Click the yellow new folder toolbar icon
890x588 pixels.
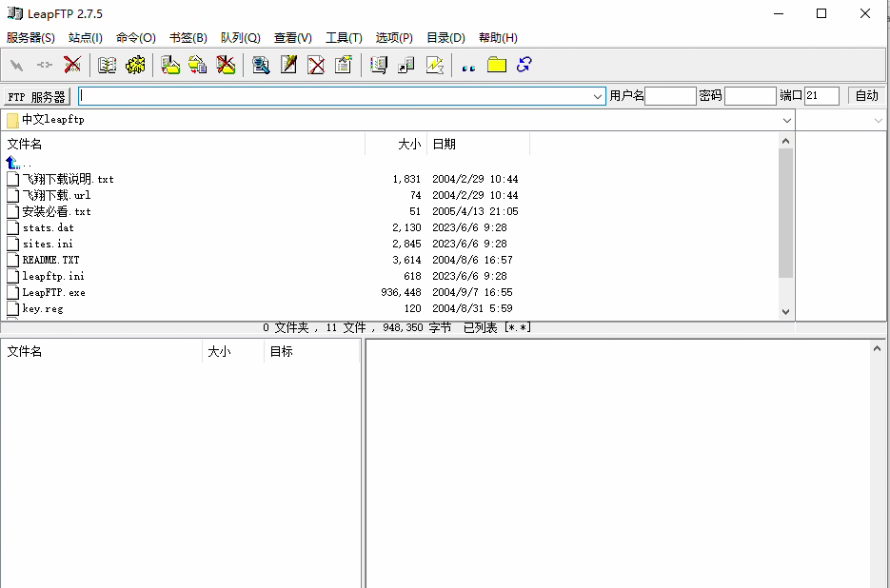[497, 66]
